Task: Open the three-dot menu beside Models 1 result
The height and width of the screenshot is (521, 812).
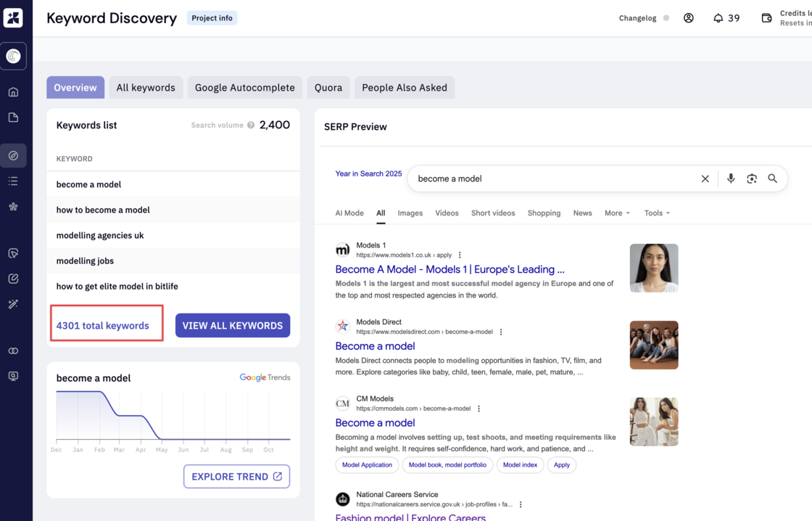Action: [x=460, y=255]
